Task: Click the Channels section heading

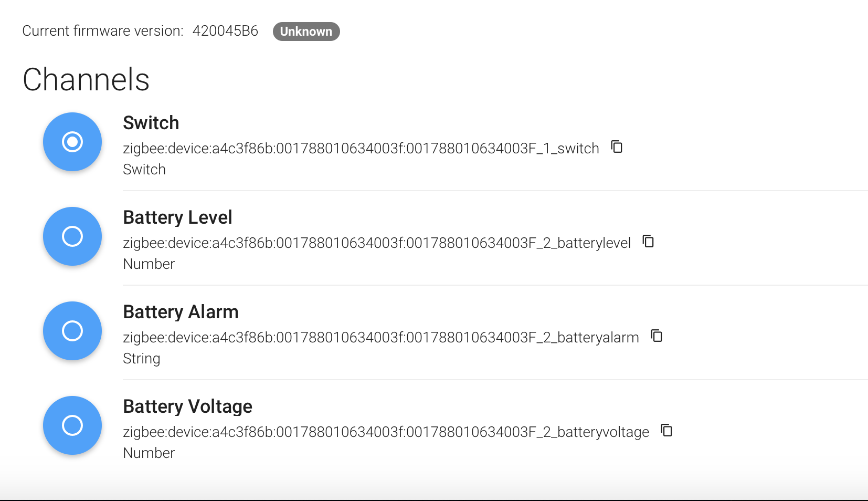Action: [x=86, y=80]
